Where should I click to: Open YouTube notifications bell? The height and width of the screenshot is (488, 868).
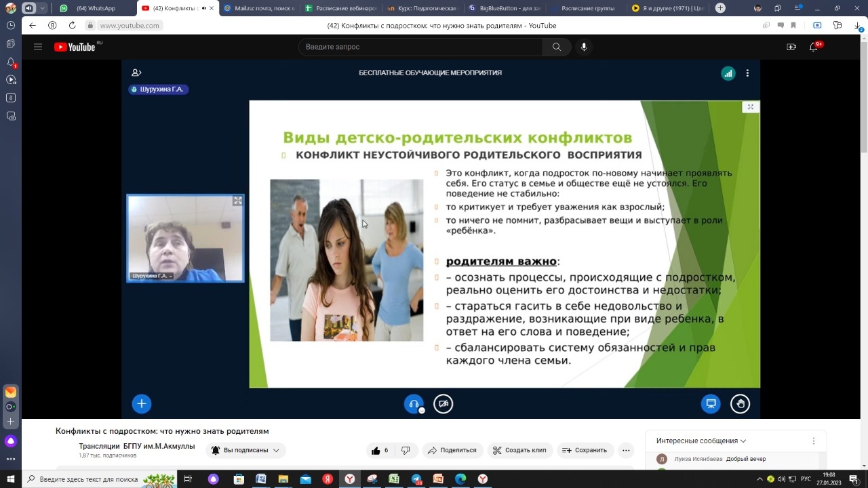pyautogui.click(x=814, y=47)
